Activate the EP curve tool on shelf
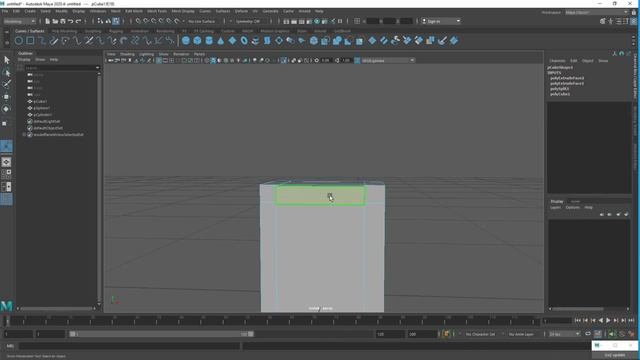 (x=42, y=40)
